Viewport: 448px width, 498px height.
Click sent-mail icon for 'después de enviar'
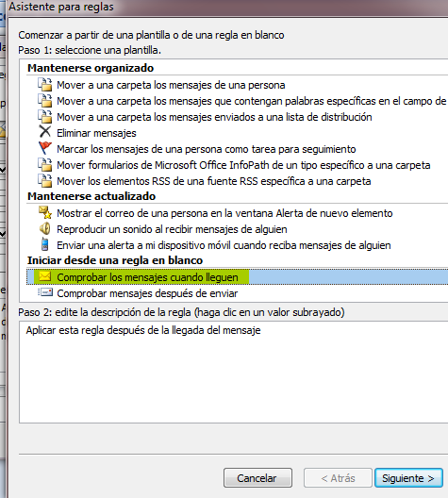pyautogui.click(x=44, y=292)
